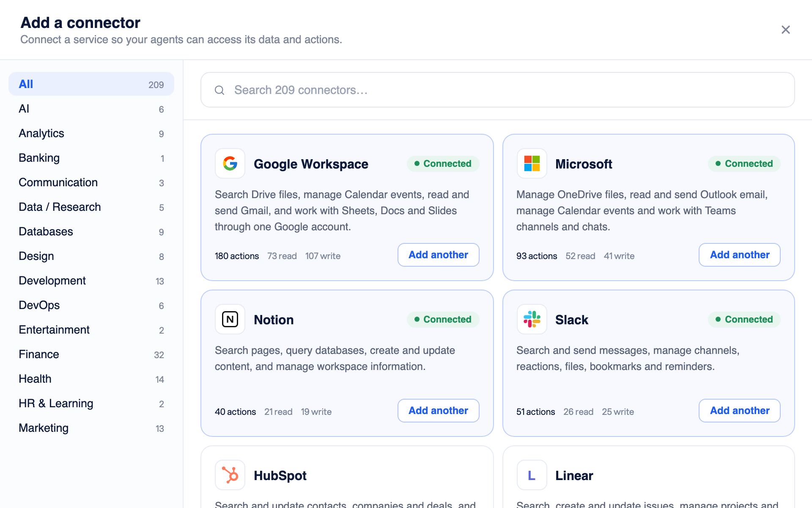Open the Banking category

(91, 158)
